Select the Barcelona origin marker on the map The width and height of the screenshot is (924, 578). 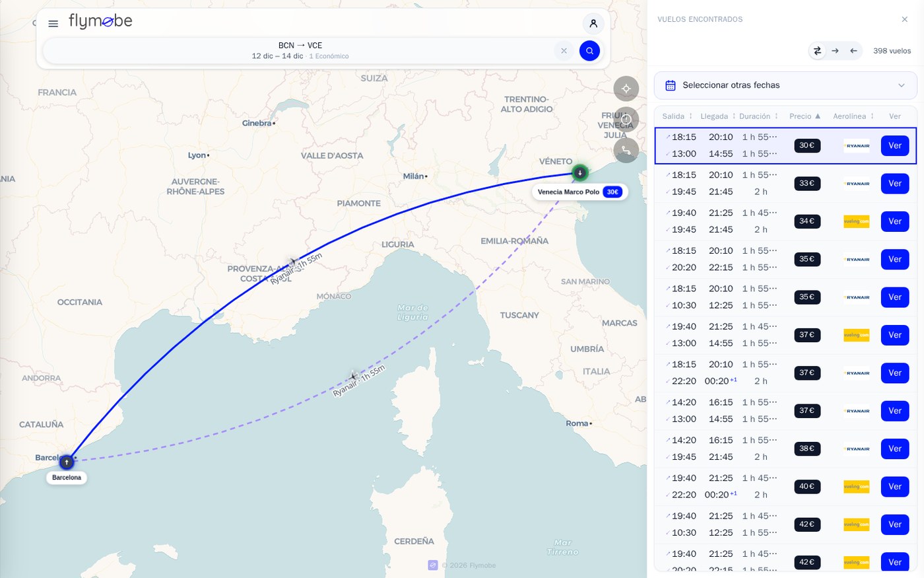pos(67,462)
